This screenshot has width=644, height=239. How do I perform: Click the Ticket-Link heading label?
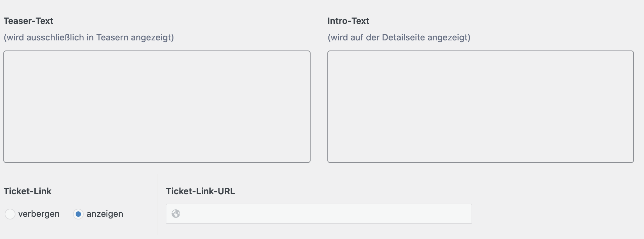point(28,191)
